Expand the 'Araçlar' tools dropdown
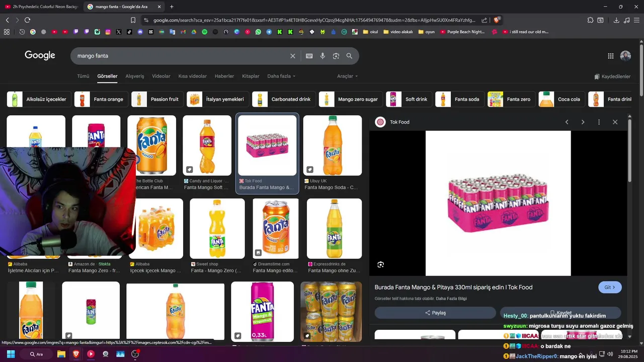Screen dimensions: 644x362 click(x=347, y=76)
